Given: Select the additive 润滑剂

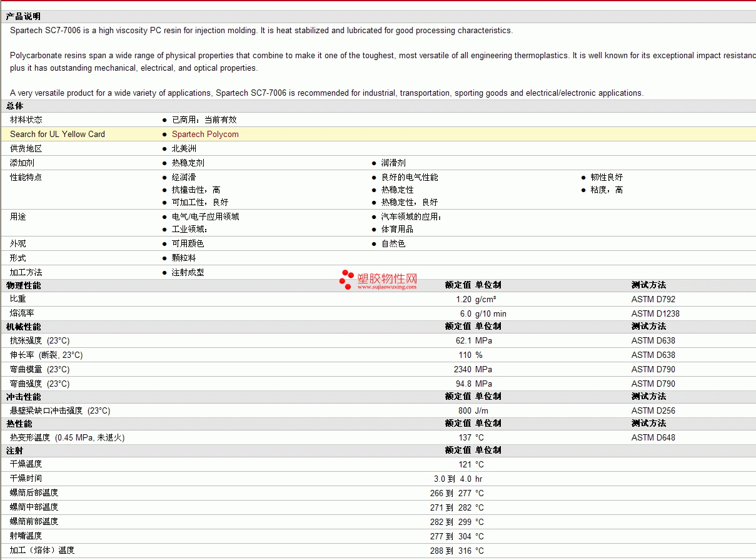Looking at the screenshot, I should (393, 163).
